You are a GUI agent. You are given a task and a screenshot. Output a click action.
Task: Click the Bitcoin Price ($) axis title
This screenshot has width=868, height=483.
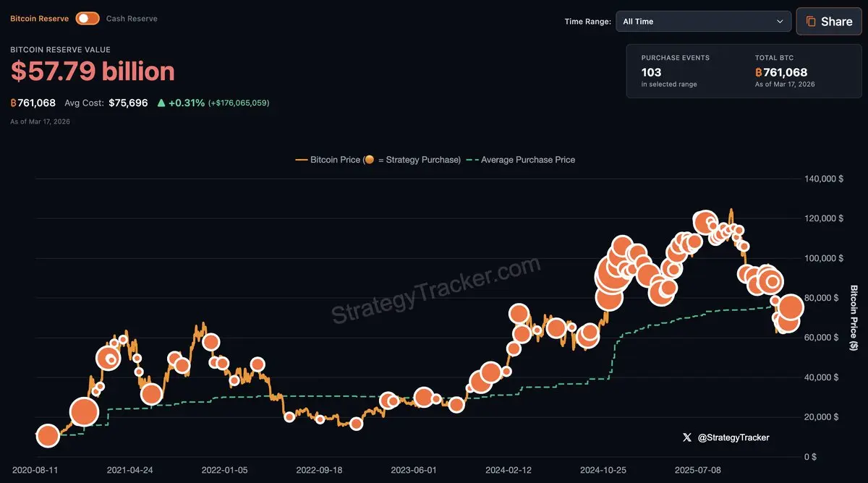tap(854, 318)
